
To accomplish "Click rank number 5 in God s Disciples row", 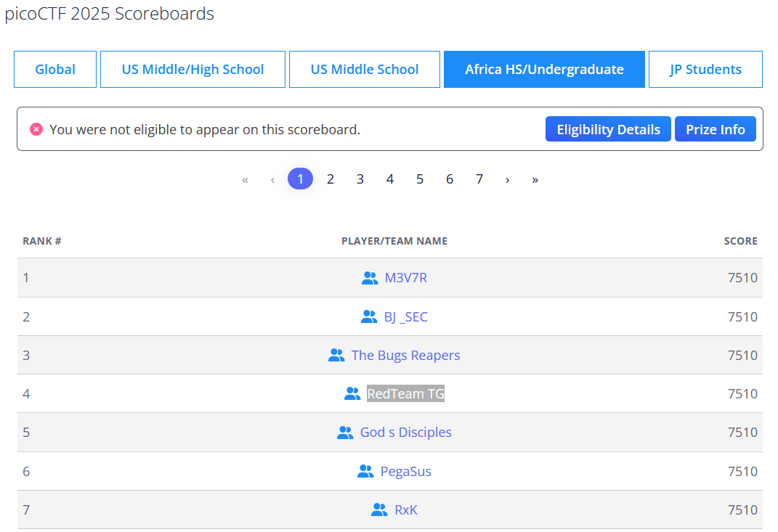I will [26, 433].
